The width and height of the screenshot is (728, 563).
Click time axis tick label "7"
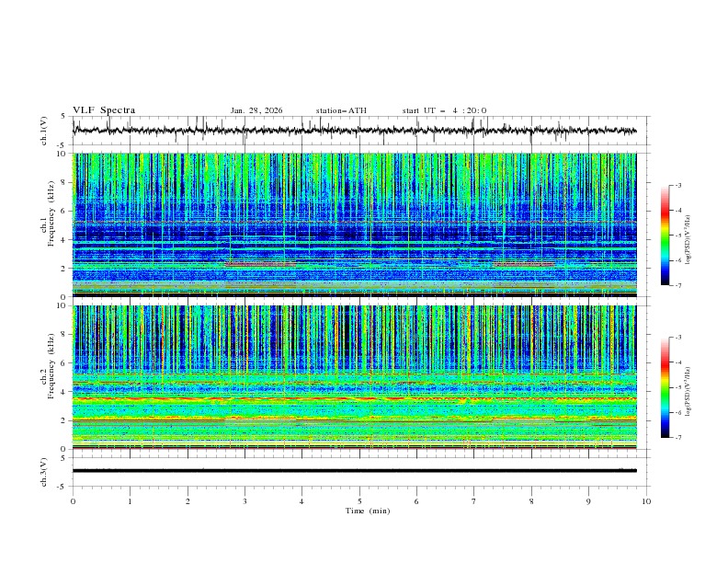tap(474, 501)
